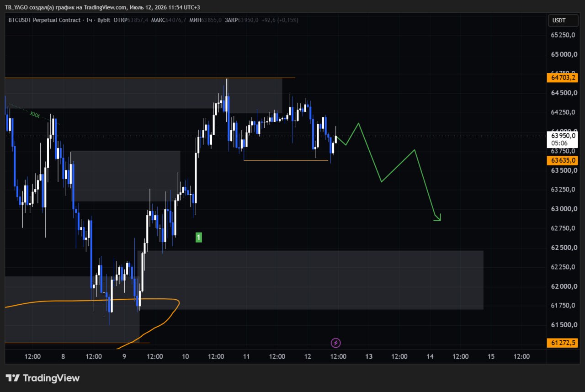
Task: Click date 12 on the time axis
Action: point(308,357)
